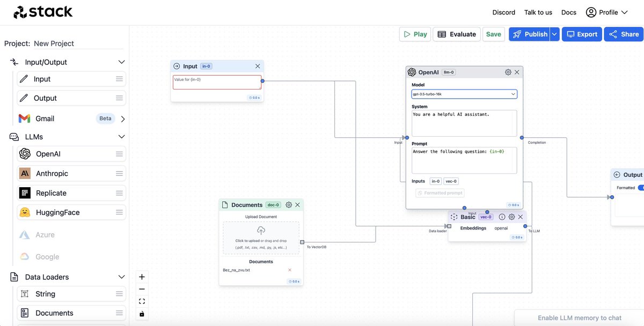Open the Docs menu item
This screenshot has width=644, height=326.
(568, 12)
